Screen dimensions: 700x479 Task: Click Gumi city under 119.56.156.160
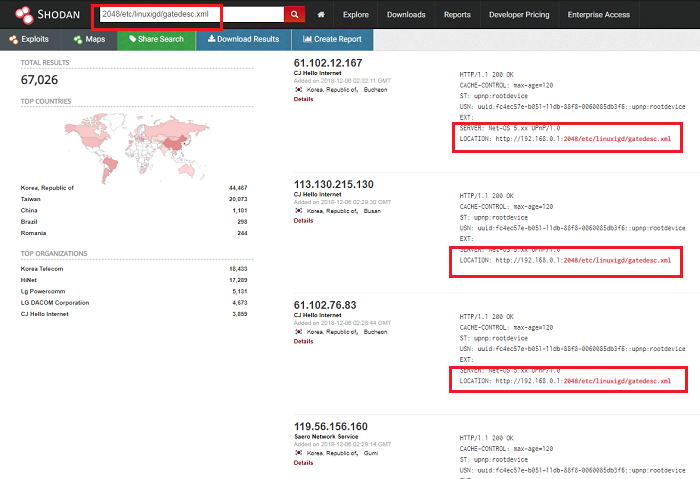(371, 453)
